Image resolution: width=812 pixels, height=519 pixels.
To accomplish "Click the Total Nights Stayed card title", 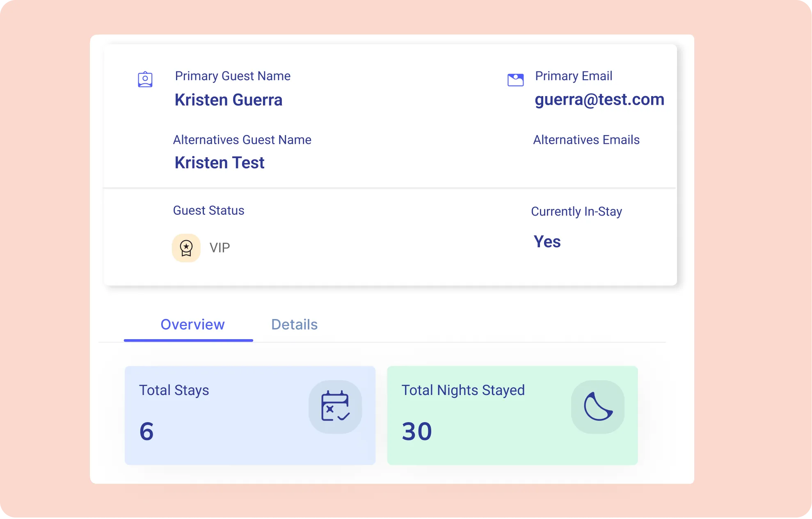I will click(463, 390).
